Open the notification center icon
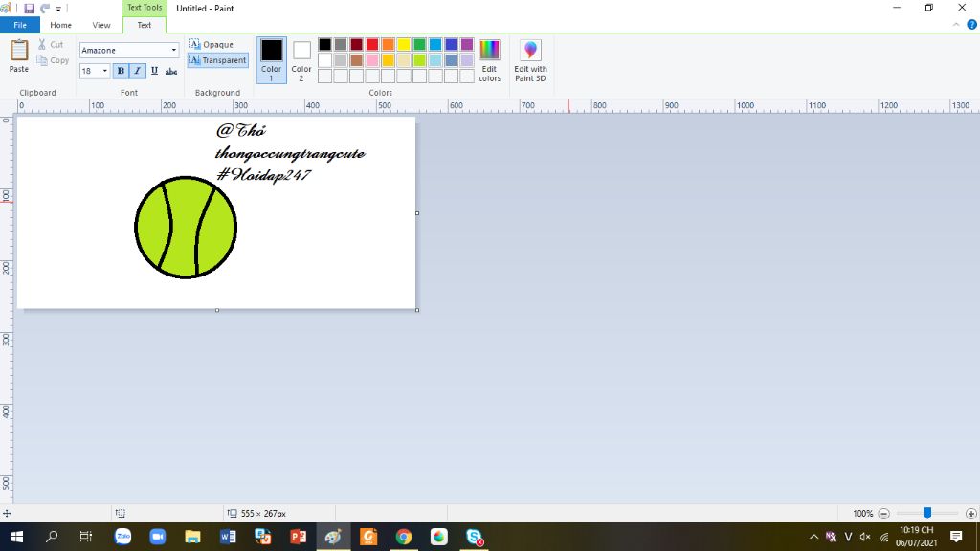The height and width of the screenshot is (551, 980). [956, 537]
